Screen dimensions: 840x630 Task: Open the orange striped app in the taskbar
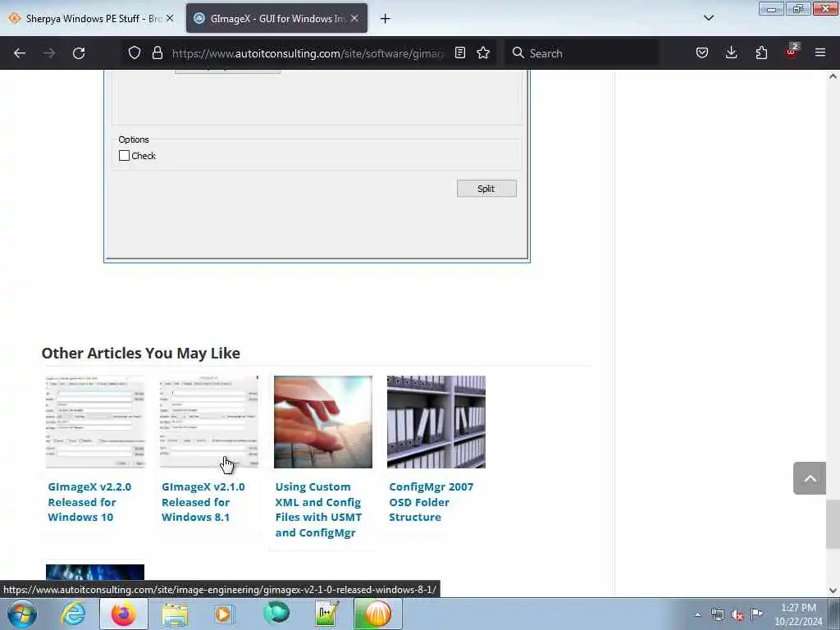pyautogui.click(x=377, y=614)
